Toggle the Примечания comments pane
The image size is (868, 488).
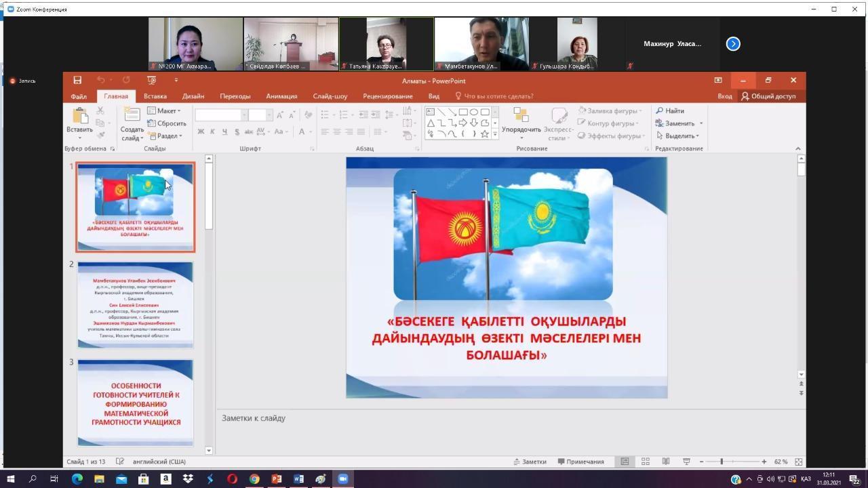point(580,462)
